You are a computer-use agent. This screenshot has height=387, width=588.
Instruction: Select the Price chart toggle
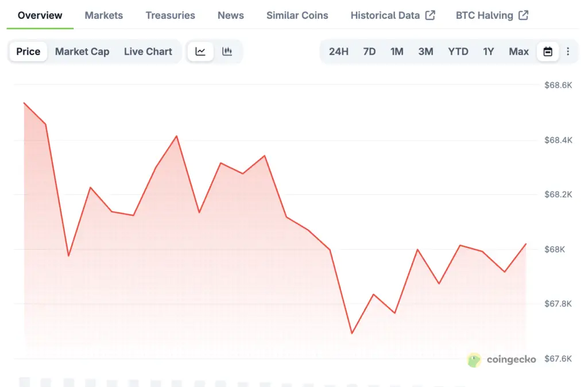(x=28, y=52)
